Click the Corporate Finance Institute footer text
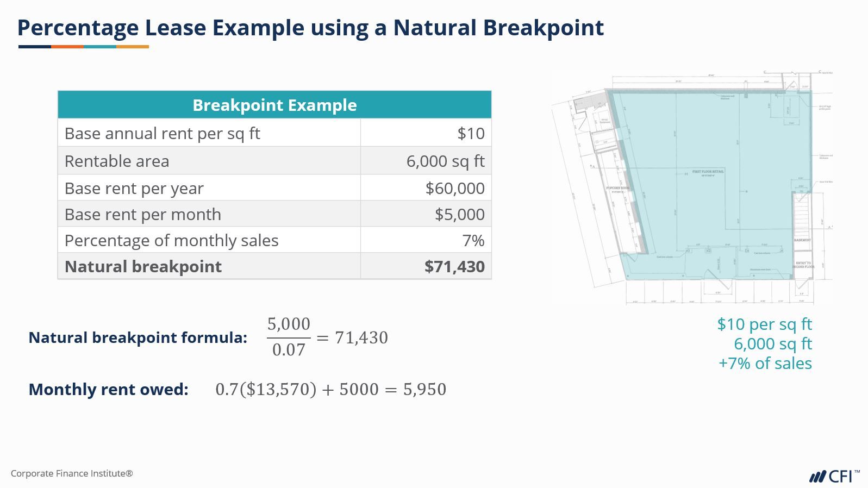 point(72,473)
